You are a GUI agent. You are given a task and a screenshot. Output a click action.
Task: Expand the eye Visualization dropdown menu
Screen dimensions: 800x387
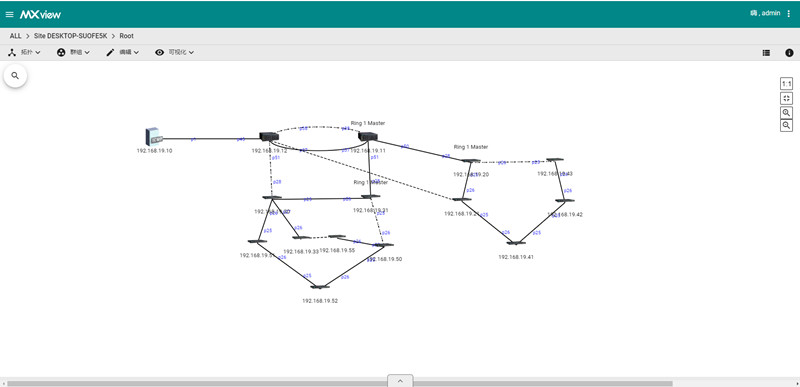point(174,53)
